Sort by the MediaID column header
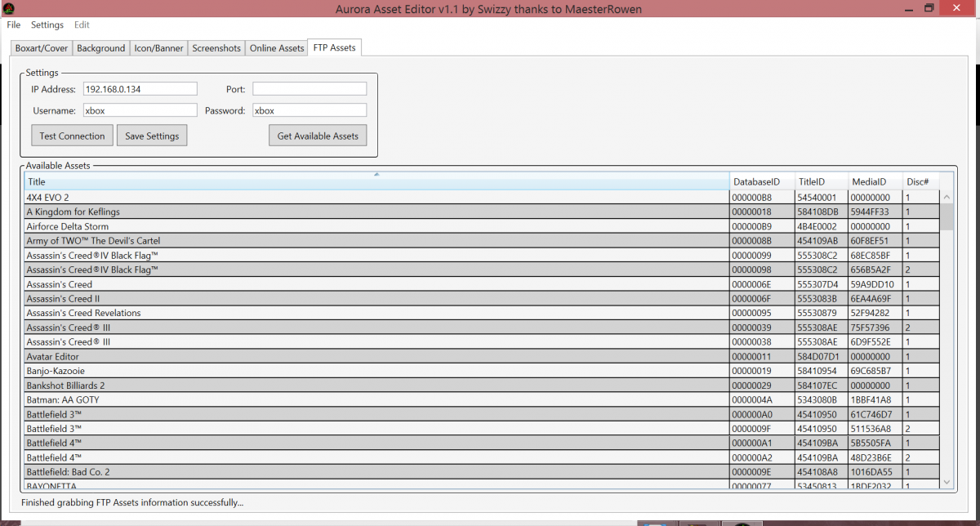The width and height of the screenshot is (980, 526). pyautogui.click(x=875, y=182)
